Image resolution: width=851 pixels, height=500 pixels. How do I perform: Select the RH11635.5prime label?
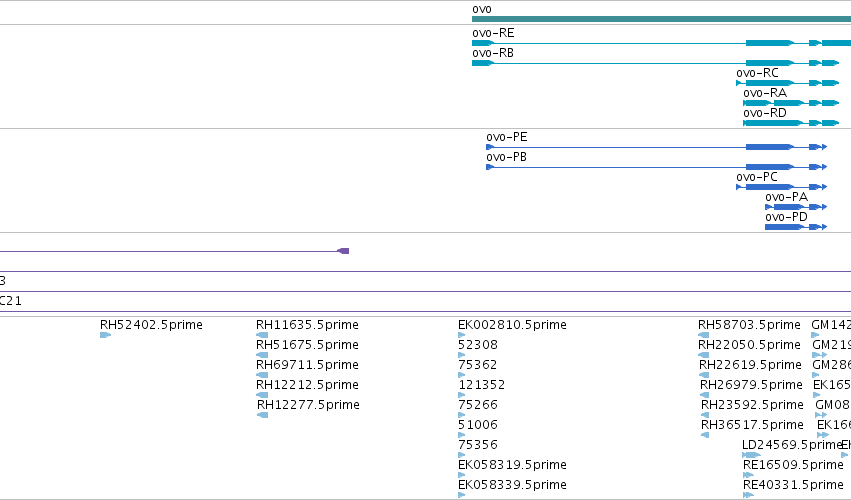(307, 325)
